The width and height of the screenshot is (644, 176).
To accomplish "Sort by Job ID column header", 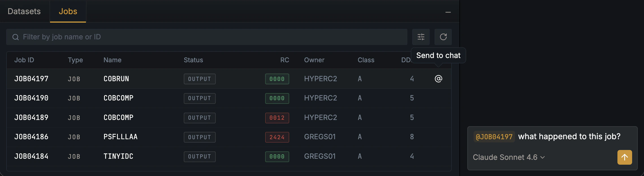I will [x=24, y=60].
